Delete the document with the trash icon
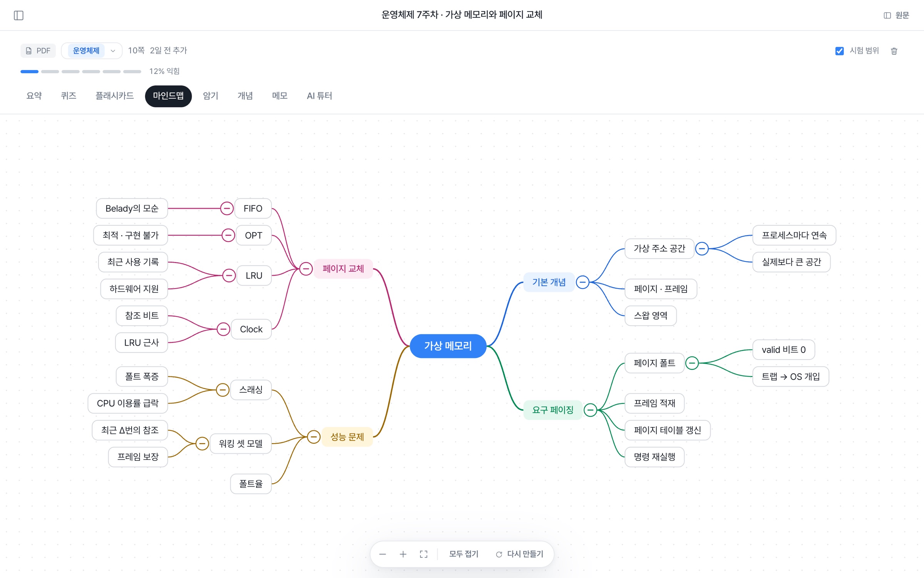Image resolution: width=924 pixels, height=578 pixels. [x=894, y=51]
